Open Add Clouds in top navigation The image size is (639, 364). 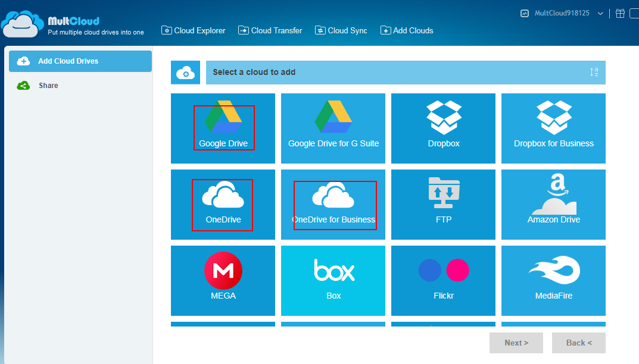[x=407, y=30]
